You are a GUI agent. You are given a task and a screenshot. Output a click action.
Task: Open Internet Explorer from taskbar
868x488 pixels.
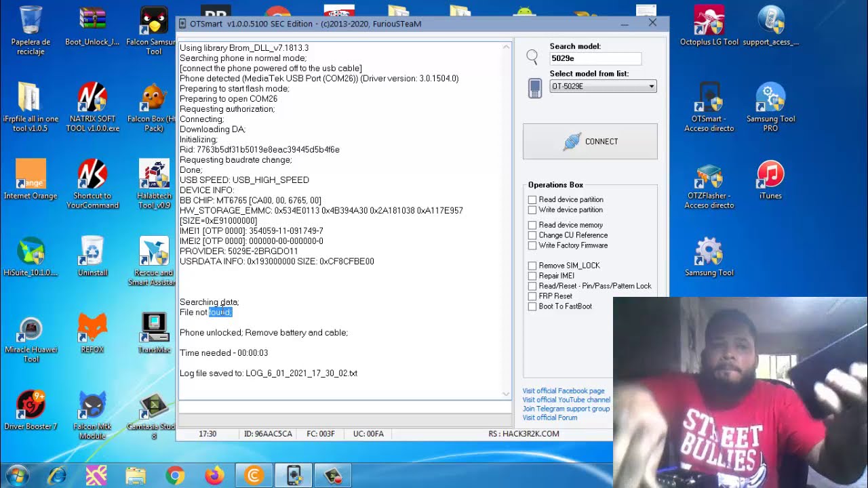click(57, 476)
